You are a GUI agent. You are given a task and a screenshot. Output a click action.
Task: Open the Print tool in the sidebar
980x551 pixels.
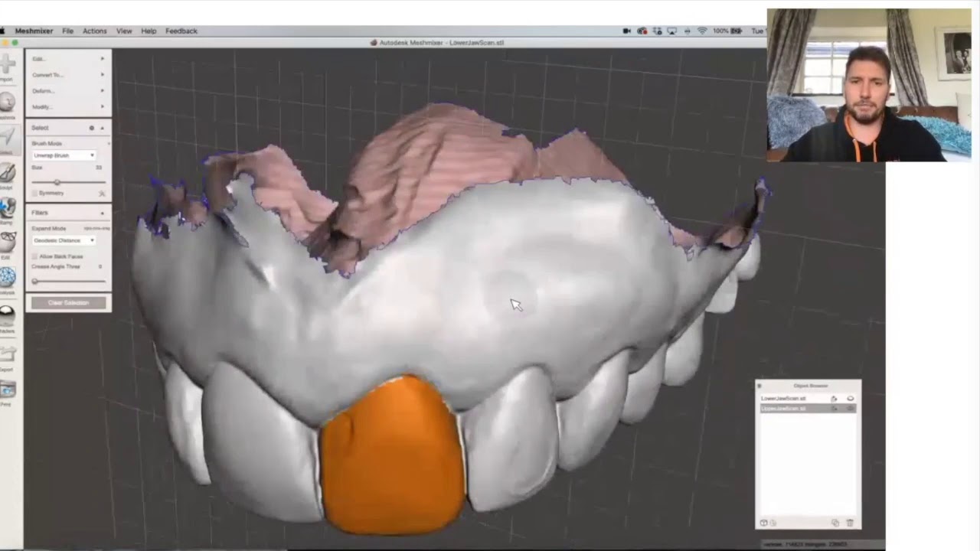click(7, 393)
